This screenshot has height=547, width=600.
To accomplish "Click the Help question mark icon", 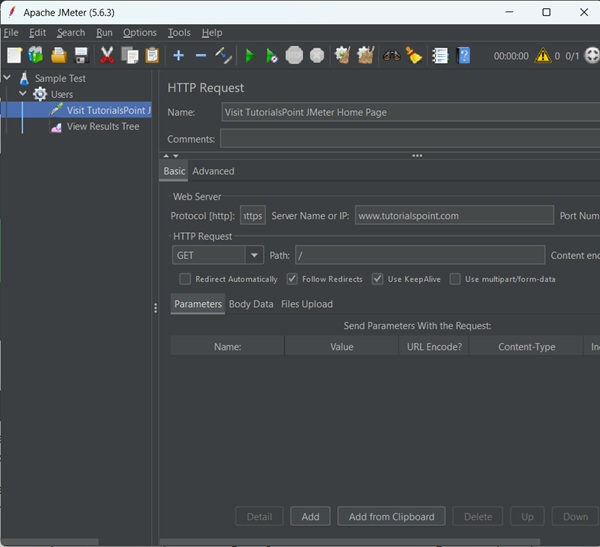I will (464, 56).
